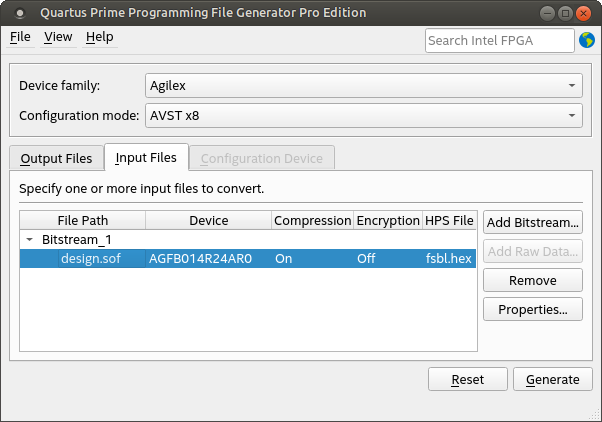Click the HPS File column header

(x=449, y=220)
